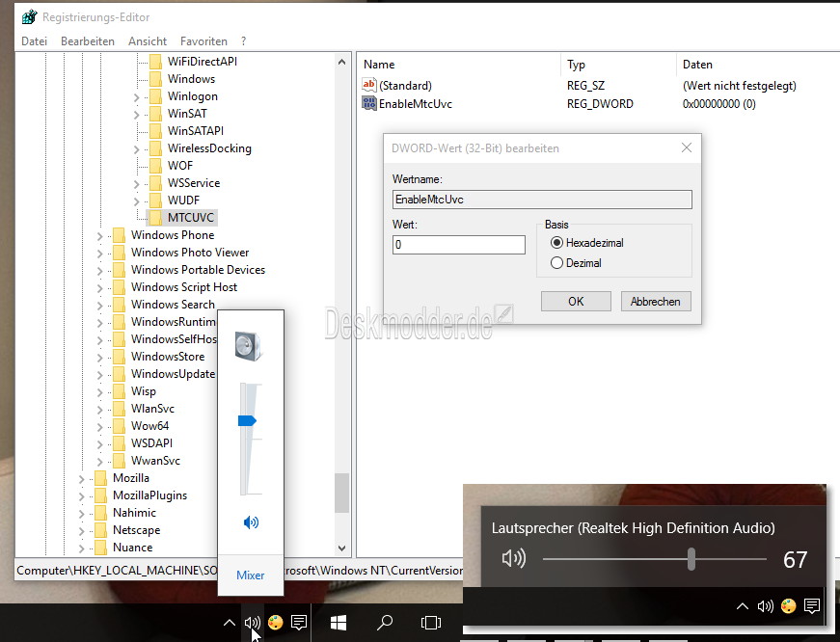
Task: Open Action Center icon under the Lautsprecher flyout
Action: click(812, 606)
